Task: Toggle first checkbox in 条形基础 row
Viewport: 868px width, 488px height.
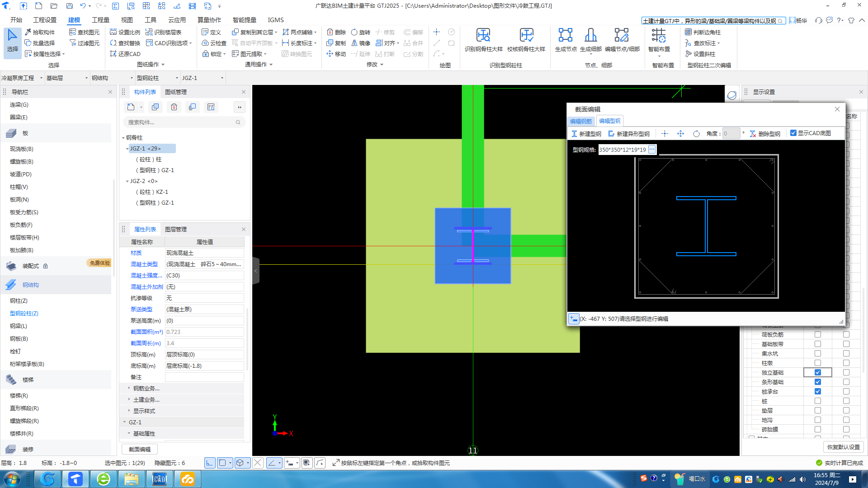Action: tap(818, 382)
